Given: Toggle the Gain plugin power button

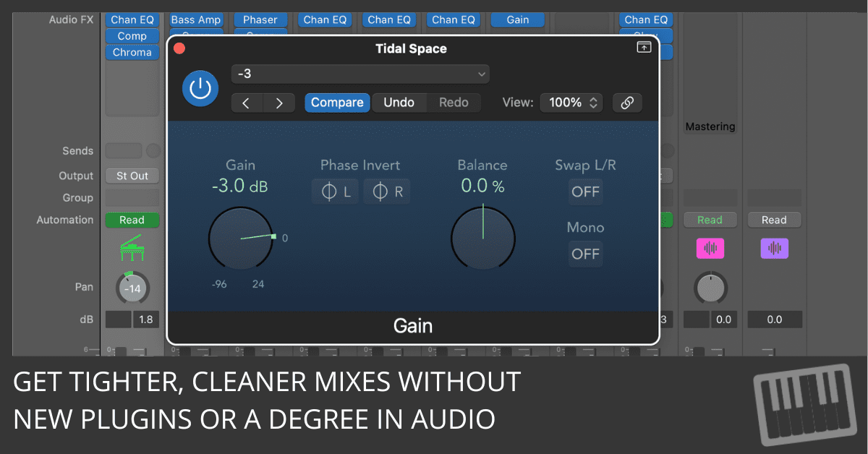Looking at the screenshot, I should click(200, 88).
